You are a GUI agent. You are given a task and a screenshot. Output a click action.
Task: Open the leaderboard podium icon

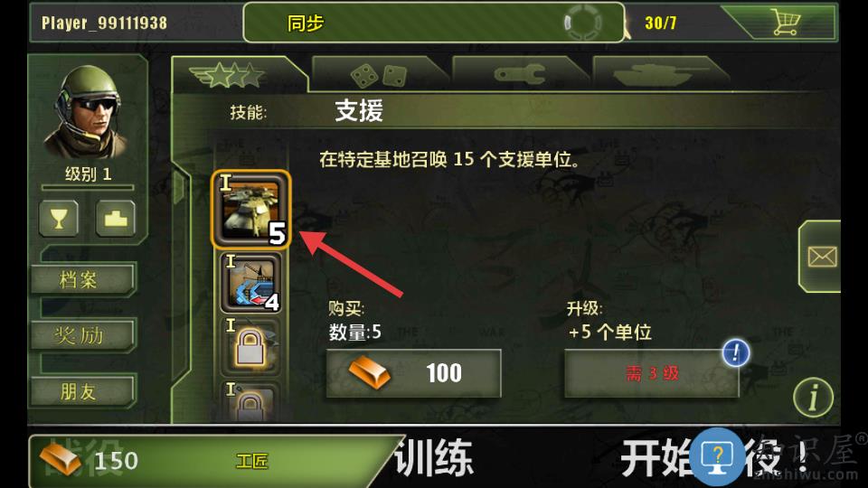115,219
